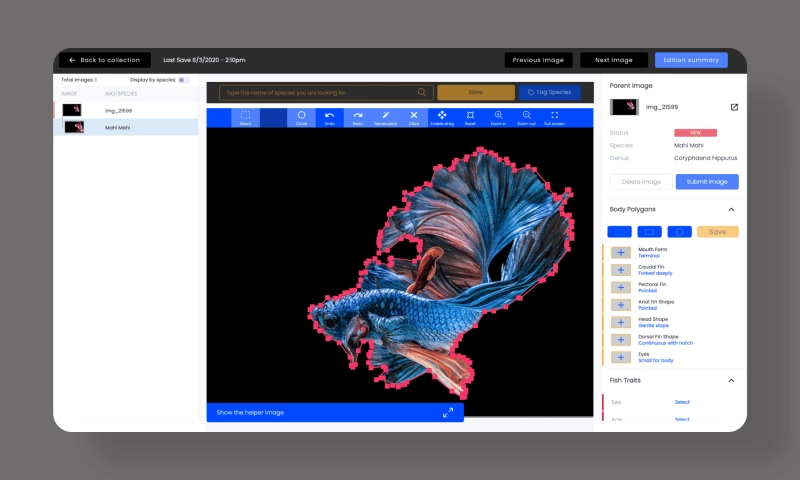Activate the Enable drag tool
The height and width of the screenshot is (480, 800).
click(442, 117)
